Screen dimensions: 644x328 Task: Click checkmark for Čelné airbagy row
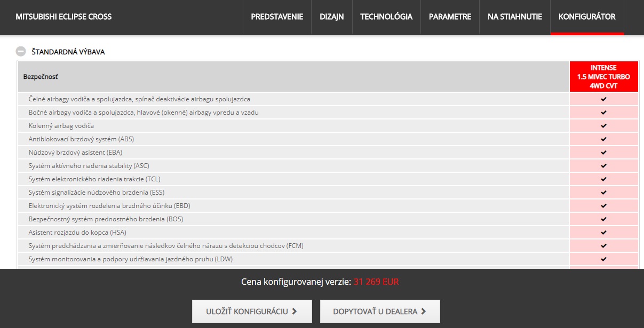pyautogui.click(x=603, y=99)
